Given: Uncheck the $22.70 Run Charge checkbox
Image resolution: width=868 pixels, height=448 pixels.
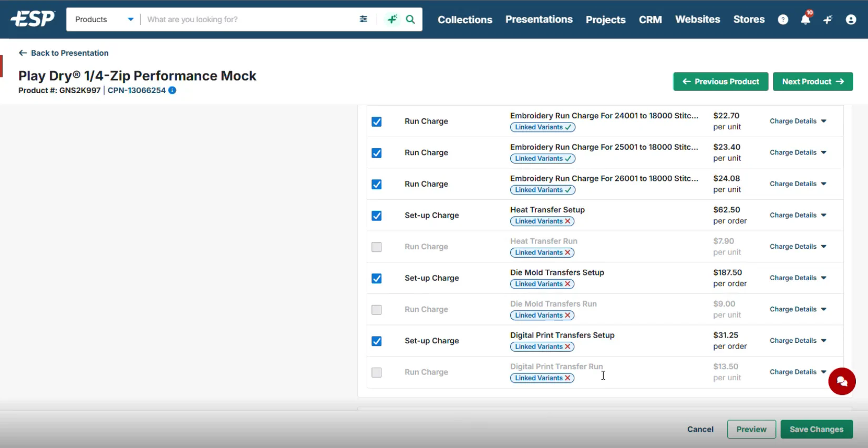Looking at the screenshot, I should click(377, 121).
